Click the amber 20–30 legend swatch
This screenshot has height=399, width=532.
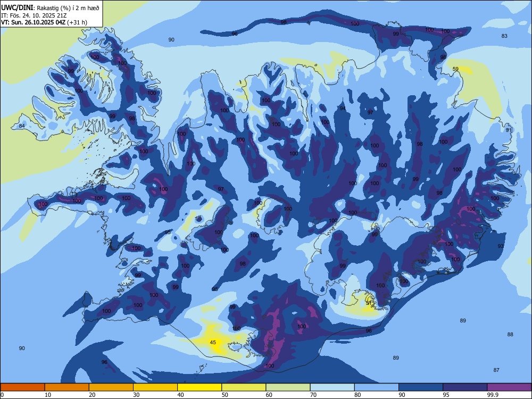(111, 387)
